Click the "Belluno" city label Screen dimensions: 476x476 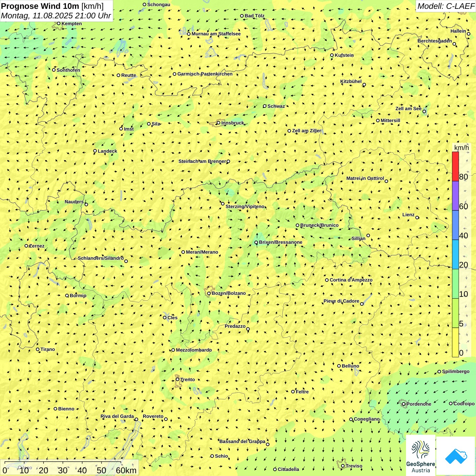[350, 366]
